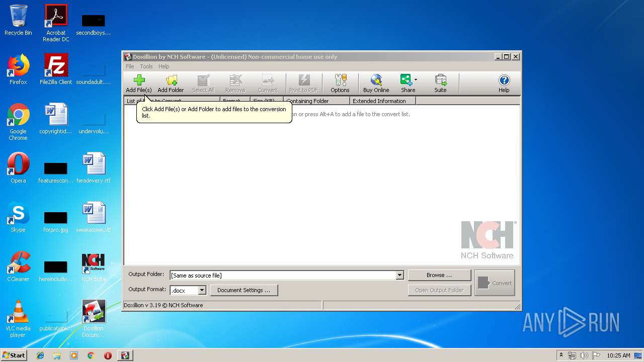Expand the Output Folder dropdown arrow
The image size is (644, 362).
(399, 275)
